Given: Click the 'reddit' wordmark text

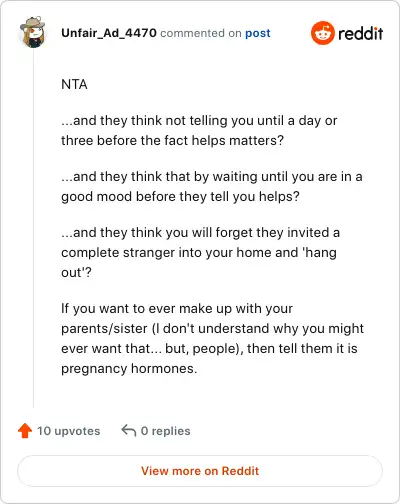Looking at the screenshot, I should click(x=361, y=33).
